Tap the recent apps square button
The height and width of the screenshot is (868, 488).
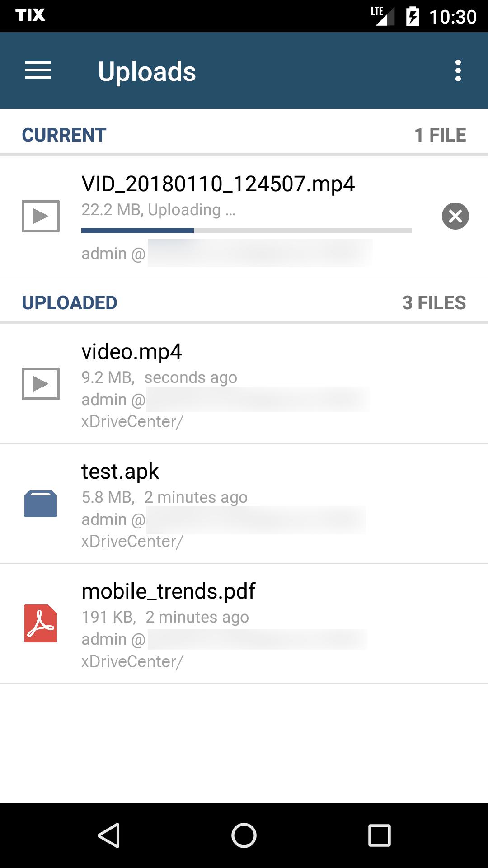click(380, 835)
